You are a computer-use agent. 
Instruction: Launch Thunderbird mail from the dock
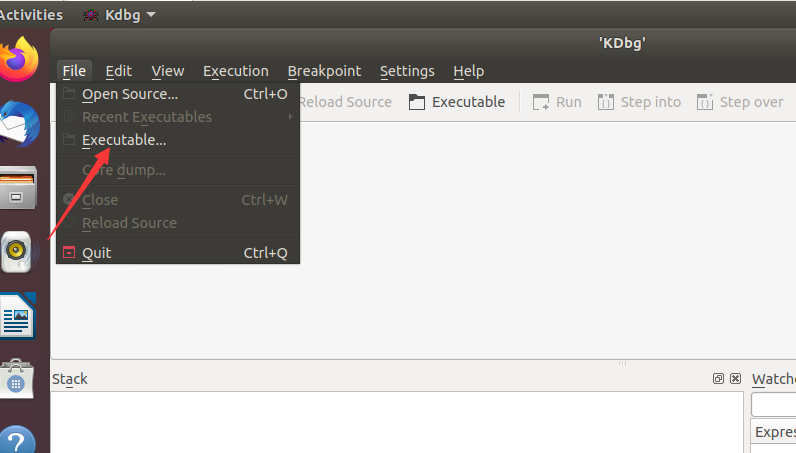coord(19,124)
